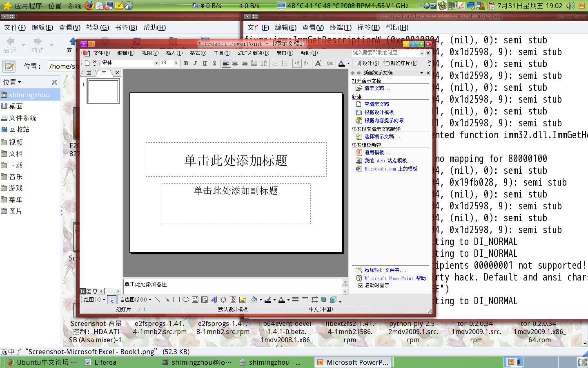The height and width of the screenshot is (368, 588).
Task: Open the fill color dropdown arrow
Action: point(261,300)
